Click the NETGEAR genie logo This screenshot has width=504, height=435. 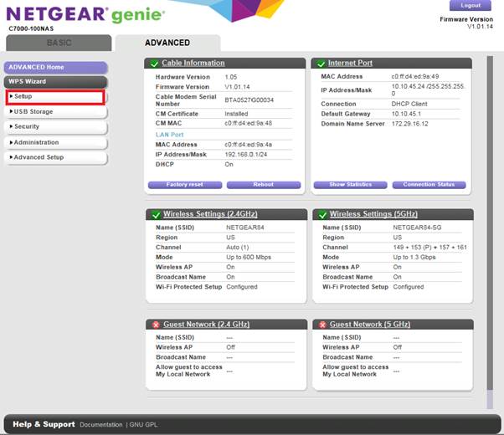click(x=85, y=15)
